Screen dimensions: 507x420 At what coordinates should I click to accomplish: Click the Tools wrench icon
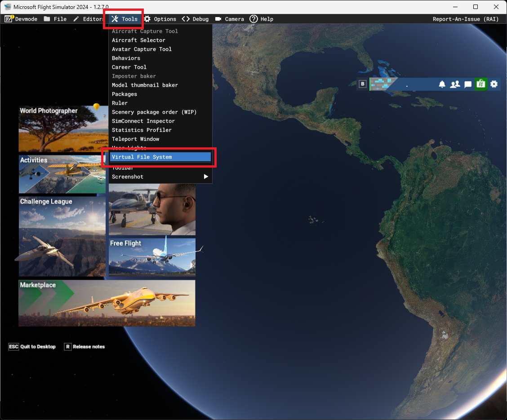(115, 19)
